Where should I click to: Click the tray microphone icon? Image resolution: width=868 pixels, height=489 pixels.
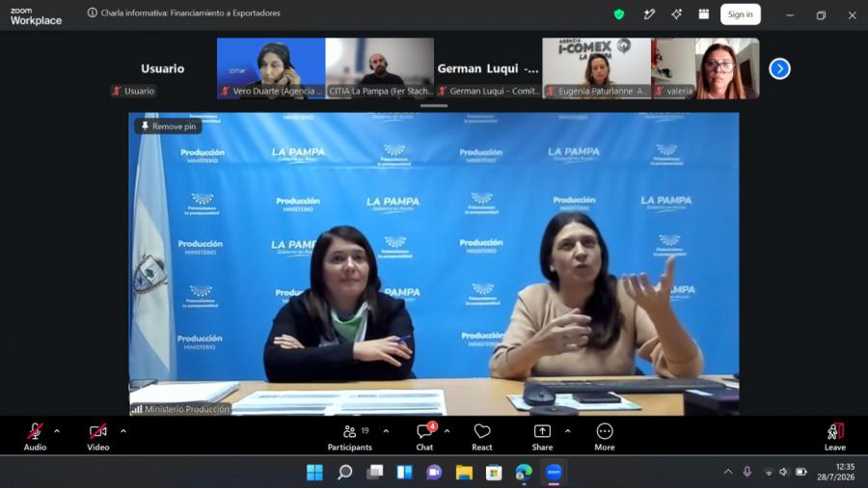pyautogui.click(x=747, y=472)
